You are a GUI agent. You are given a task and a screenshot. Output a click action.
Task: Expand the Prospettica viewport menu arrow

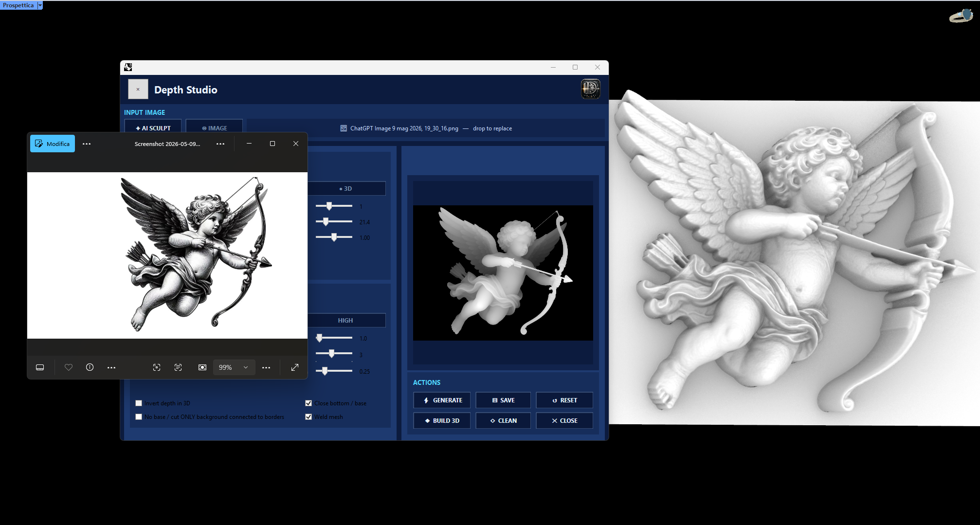click(x=40, y=5)
